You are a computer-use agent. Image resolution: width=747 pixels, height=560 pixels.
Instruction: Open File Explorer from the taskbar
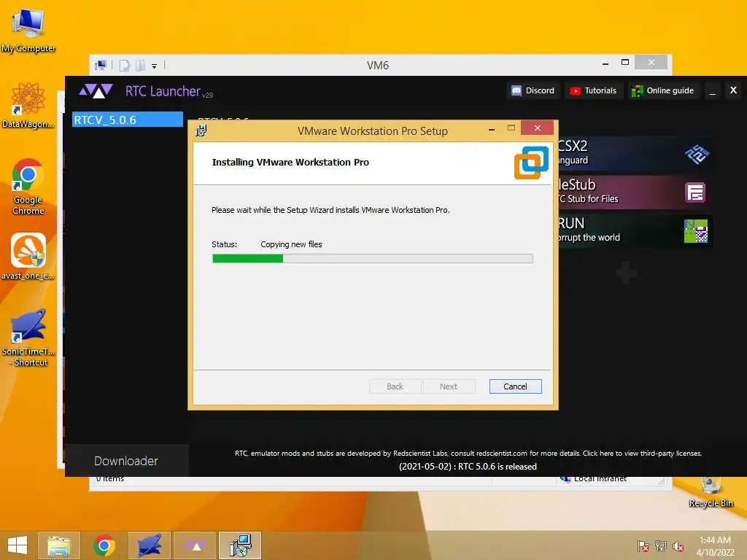point(59,545)
